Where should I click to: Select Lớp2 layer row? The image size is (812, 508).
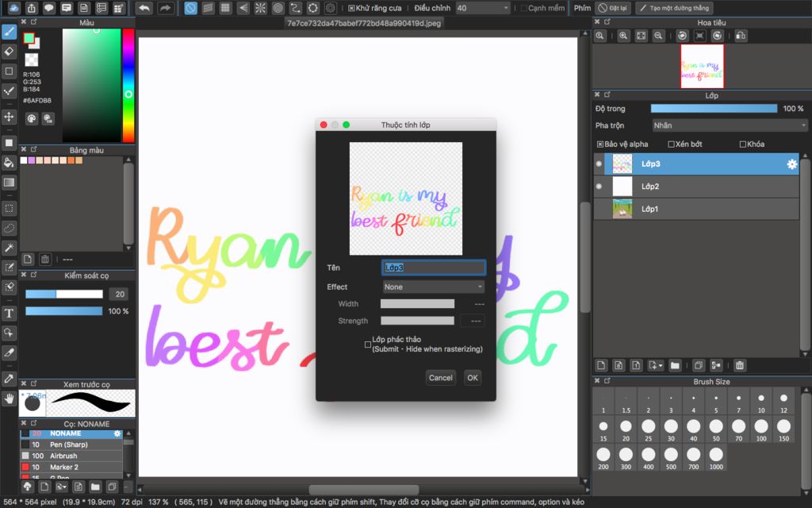click(696, 187)
